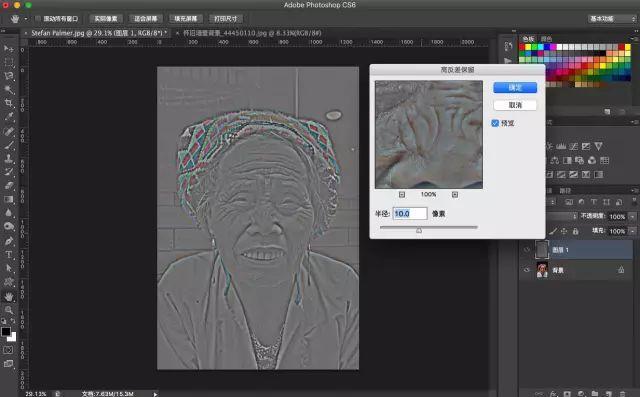Toggle Scroll All Windows checkbox
This screenshot has width=640, height=397.
click(x=38, y=19)
